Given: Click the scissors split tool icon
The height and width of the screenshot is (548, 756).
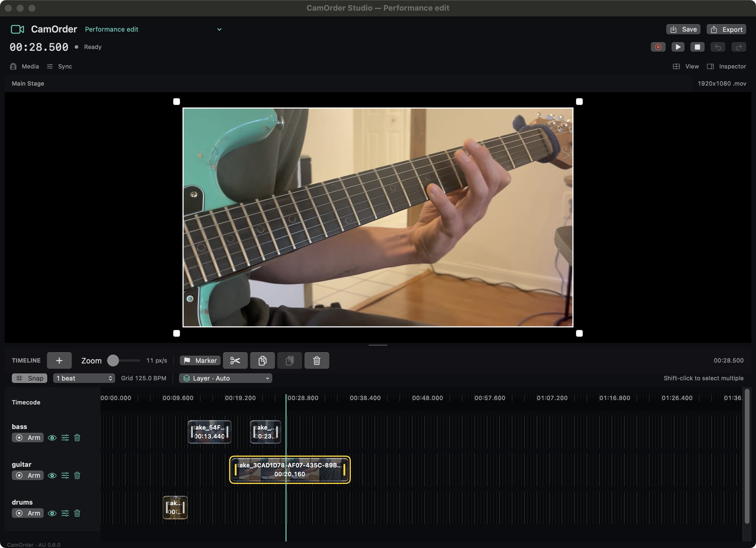Looking at the screenshot, I should [x=235, y=360].
